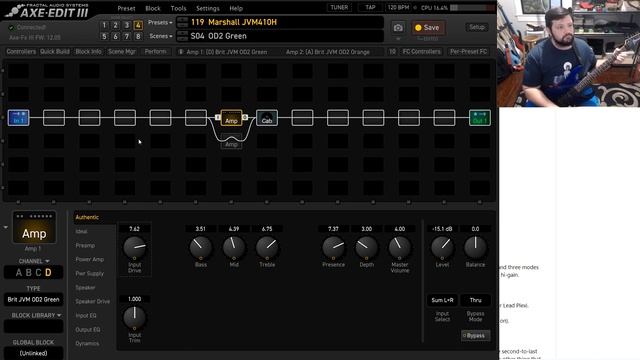The image size is (640, 360).
Task: Click the green Connected status indicator
Action: tap(11, 27)
